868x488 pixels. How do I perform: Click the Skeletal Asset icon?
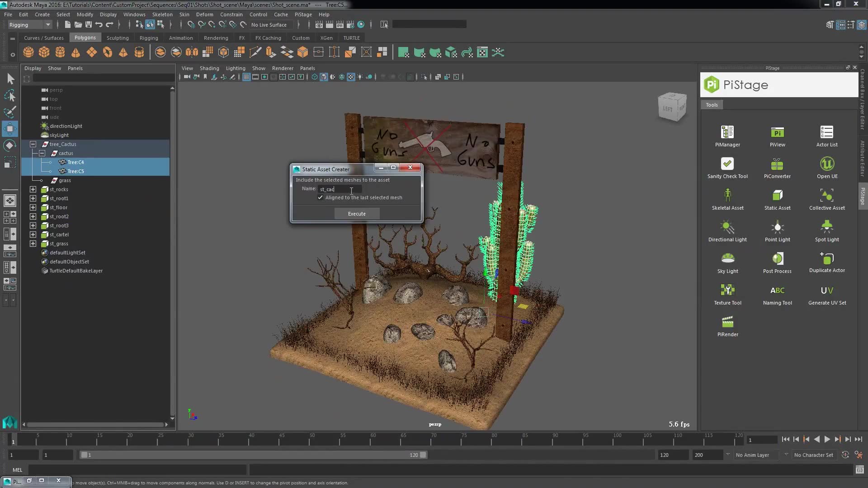coord(727,196)
